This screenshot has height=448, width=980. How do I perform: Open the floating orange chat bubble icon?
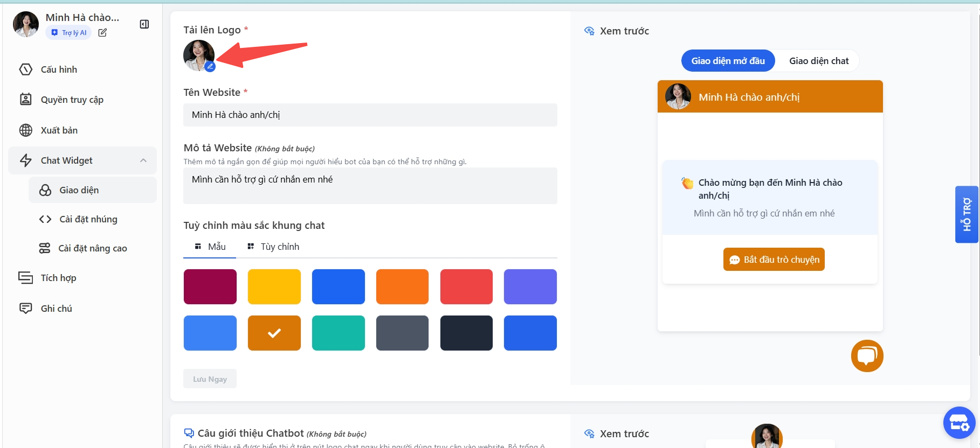pos(867,356)
